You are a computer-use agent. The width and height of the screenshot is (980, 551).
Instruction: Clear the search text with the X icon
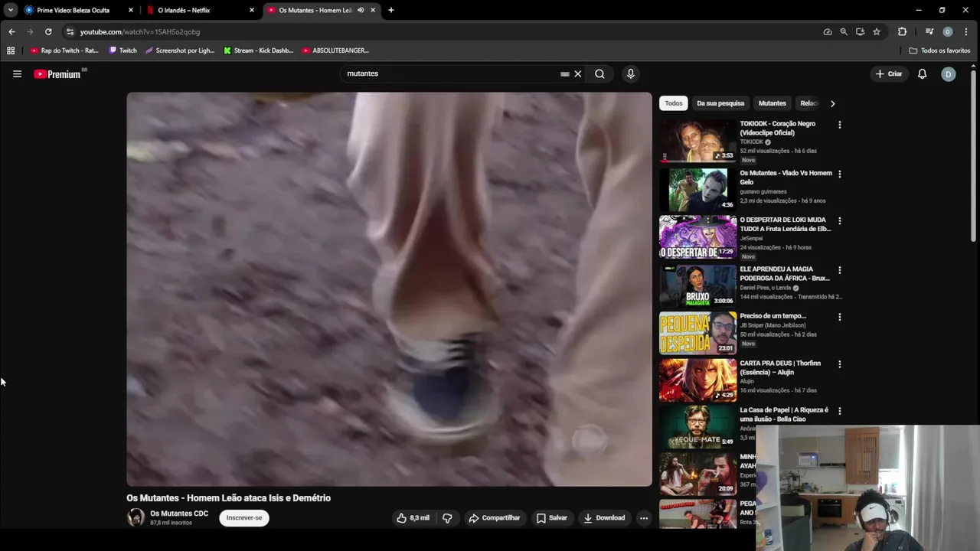[x=578, y=74]
